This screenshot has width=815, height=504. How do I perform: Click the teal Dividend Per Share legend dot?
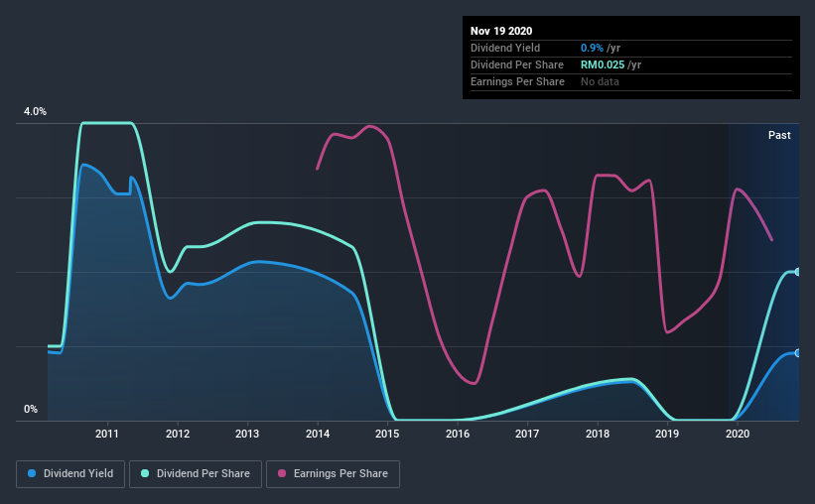point(145,473)
